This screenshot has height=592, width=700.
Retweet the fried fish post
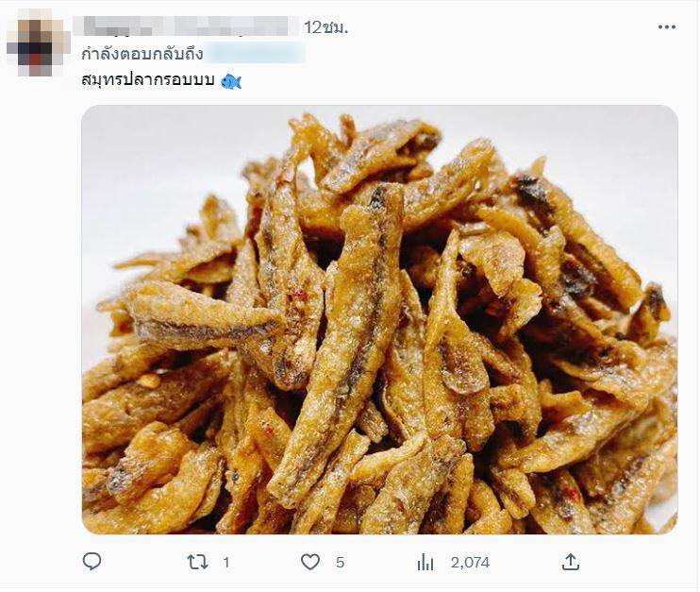coord(197,562)
